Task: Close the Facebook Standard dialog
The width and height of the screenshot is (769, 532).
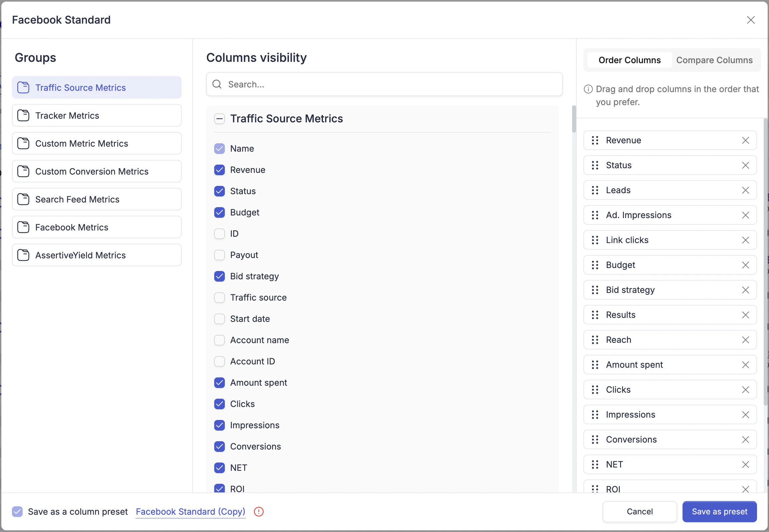Action: (x=751, y=20)
